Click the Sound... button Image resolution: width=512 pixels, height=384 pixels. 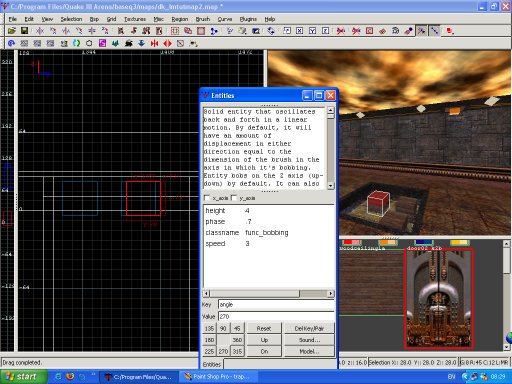pos(309,340)
